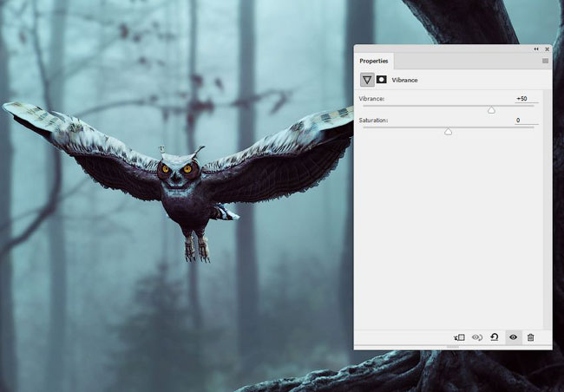Click the Saturation value field 0
Viewport: 564px width, 392px height.
point(526,121)
